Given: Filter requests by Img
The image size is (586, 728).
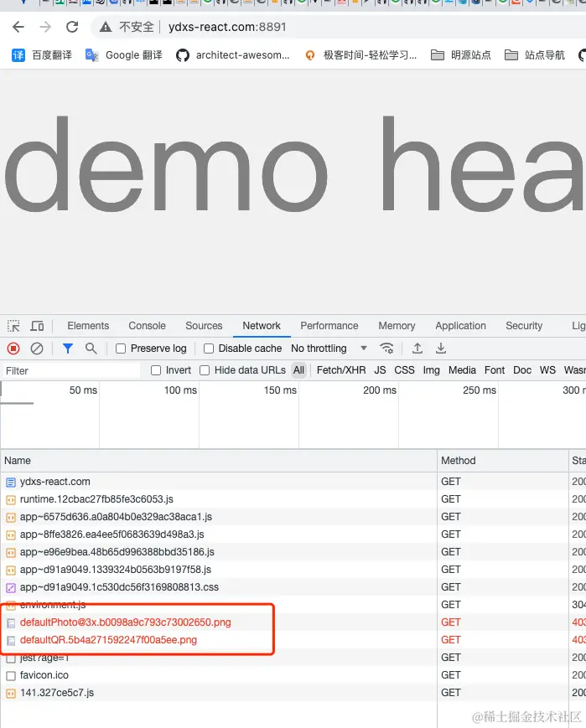Looking at the screenshot, I should click(x=431, y=370).
